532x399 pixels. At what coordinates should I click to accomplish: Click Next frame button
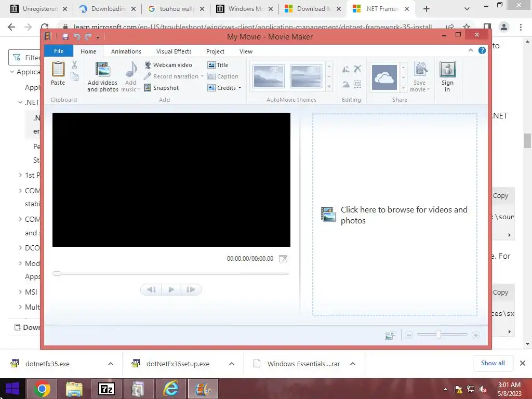[x=191, y=289]
